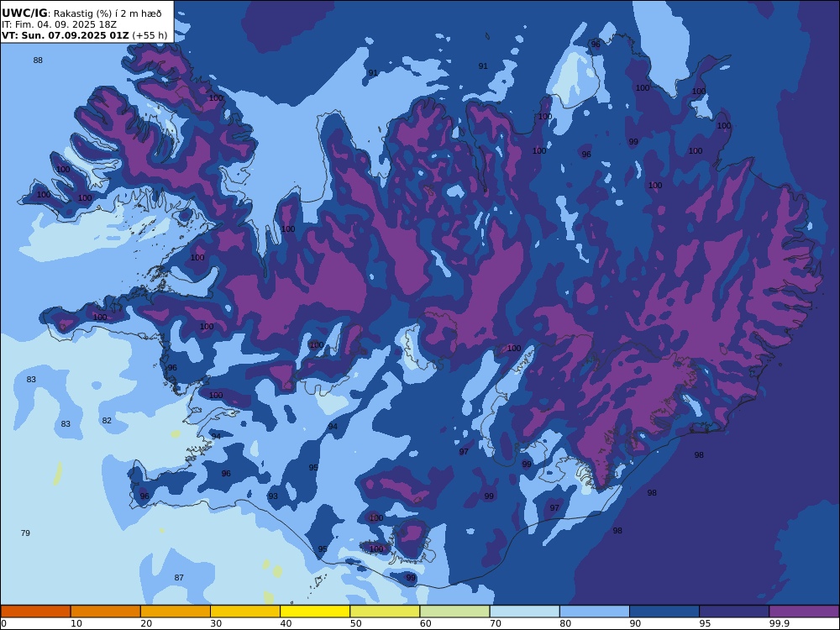Click the map value '82' on the map
The width and height of the screenshot is (840, 630).
point(107,421)
